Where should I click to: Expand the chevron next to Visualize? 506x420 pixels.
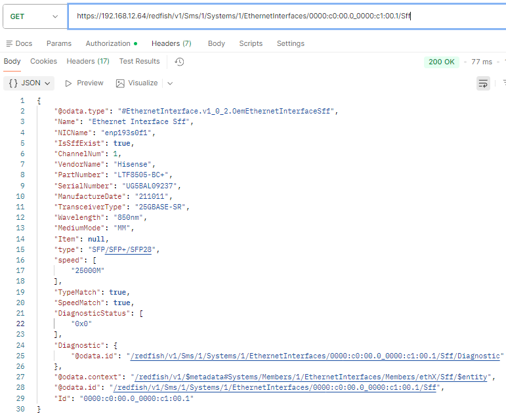click(x=170, y=83)
